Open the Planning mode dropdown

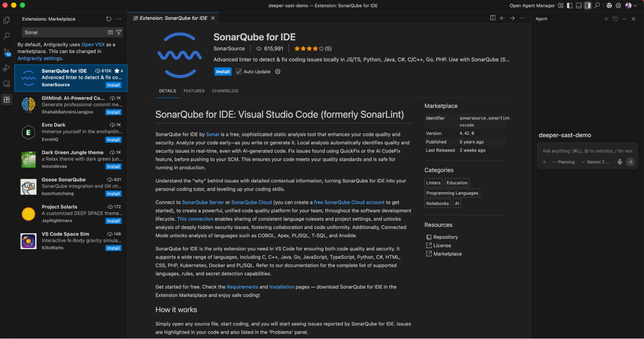(x=564, y=162)
